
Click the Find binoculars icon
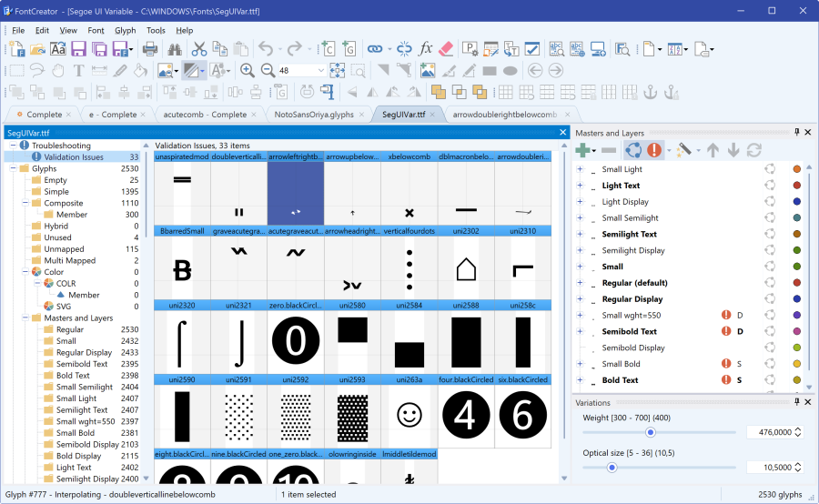pyautogui.click(x=175, y=49)
